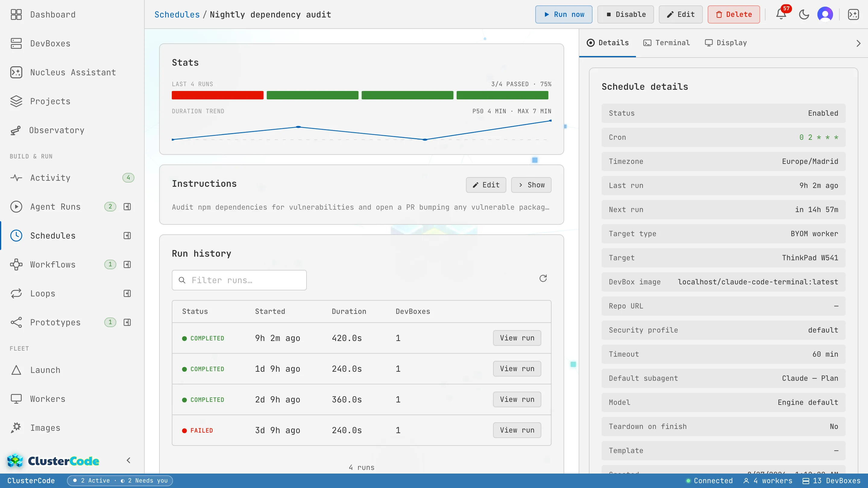This screenshot has height=488, width=868.
Task: Click 13 DevBoxes in status bar
Action: (832, 480)
